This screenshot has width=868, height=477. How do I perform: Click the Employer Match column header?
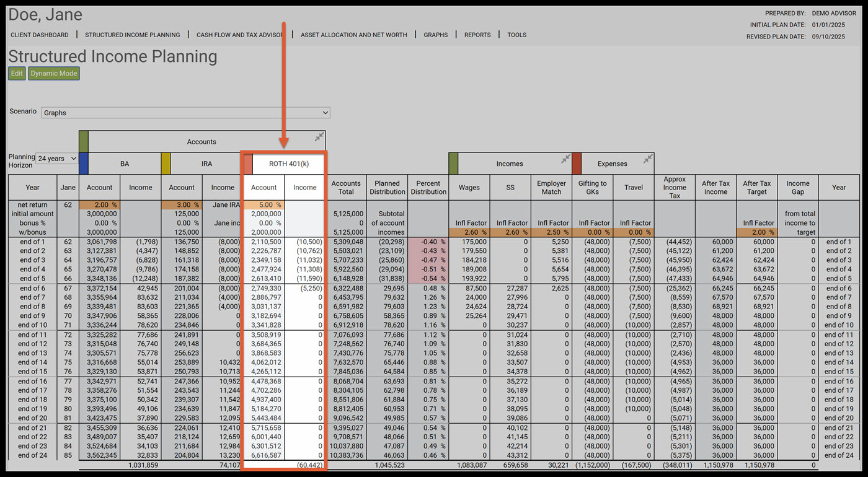pos(551,187)
